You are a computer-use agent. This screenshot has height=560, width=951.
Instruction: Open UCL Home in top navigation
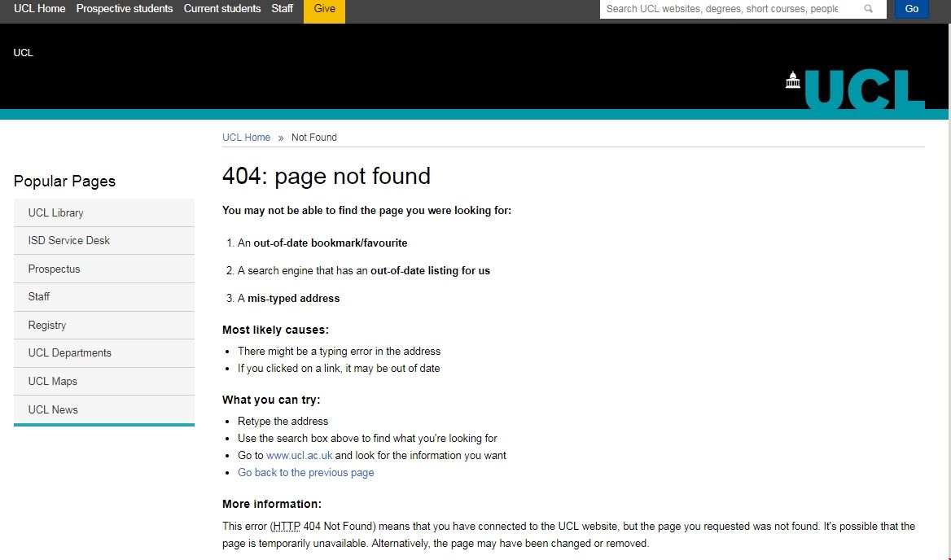point(39,9)
